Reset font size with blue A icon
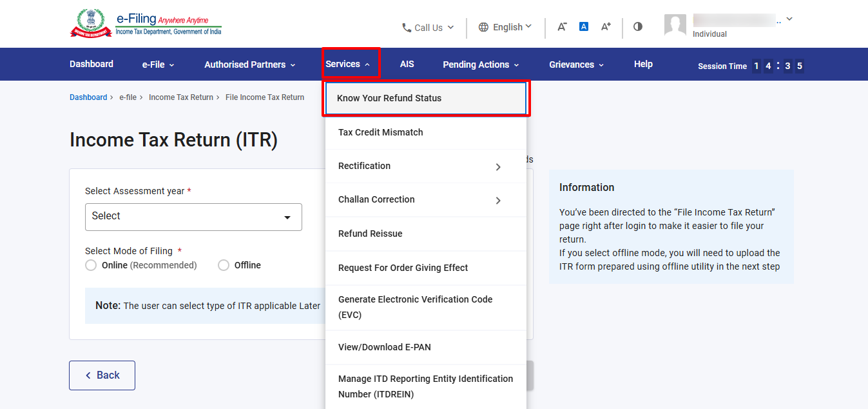 pyautogui.click(x=584, y=26)
